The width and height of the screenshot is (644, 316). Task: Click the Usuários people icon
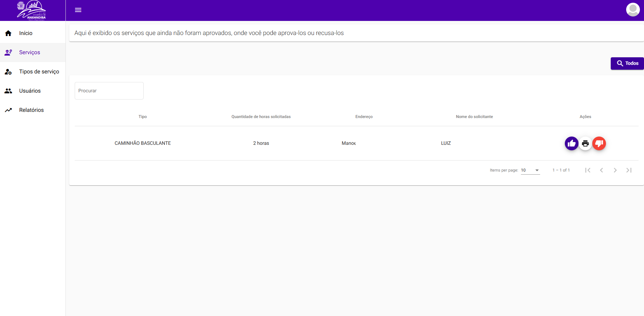8,91
